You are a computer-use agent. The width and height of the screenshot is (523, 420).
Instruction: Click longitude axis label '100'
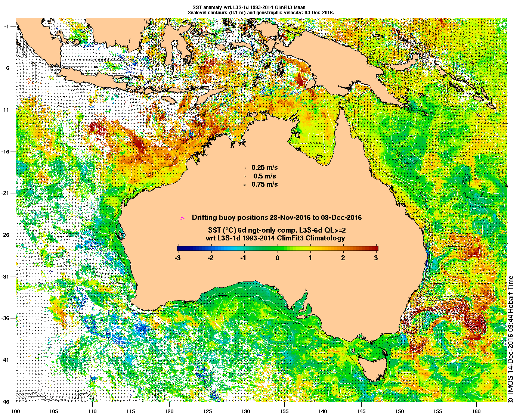click(x=16, y=411)
